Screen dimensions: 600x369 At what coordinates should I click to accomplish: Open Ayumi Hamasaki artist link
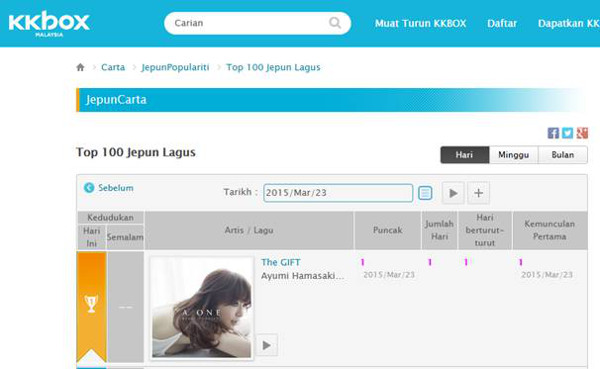[302, 276]
